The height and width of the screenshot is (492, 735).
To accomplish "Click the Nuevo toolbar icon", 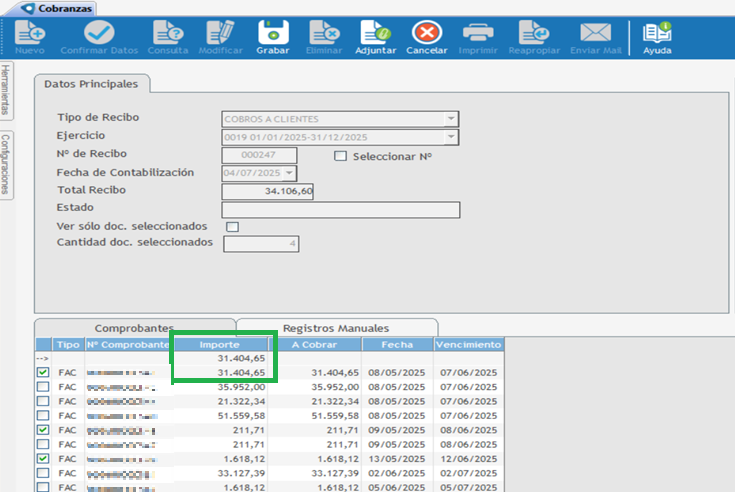I will pyautogui.click(x=30, y=34).
